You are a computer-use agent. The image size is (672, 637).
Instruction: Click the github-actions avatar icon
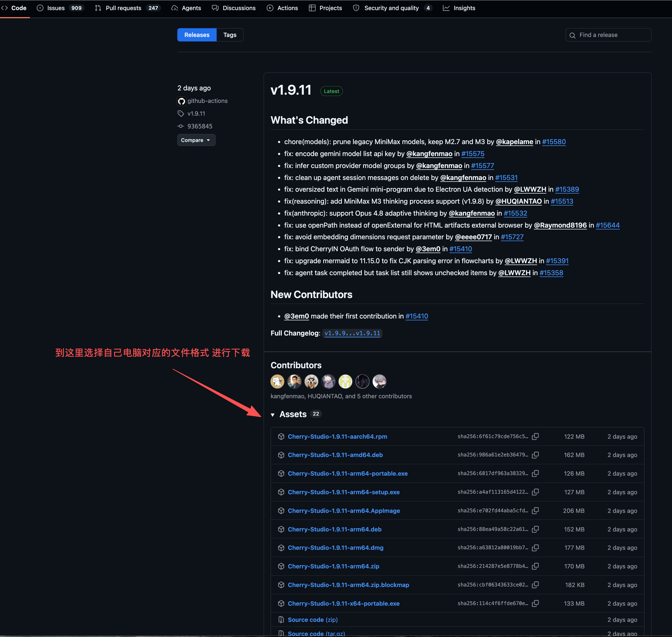pyautogui.click(x=181, y=101)
